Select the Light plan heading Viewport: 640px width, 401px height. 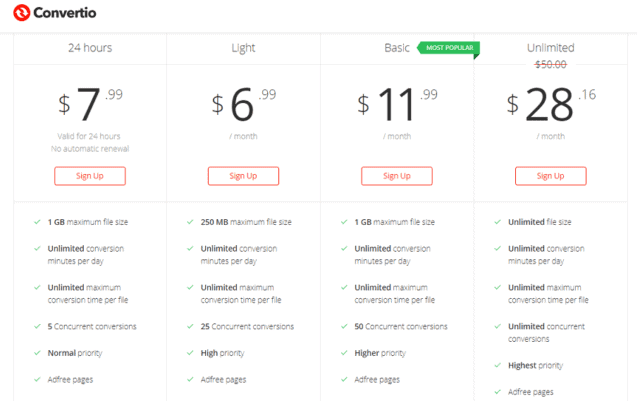pos(243,48)
